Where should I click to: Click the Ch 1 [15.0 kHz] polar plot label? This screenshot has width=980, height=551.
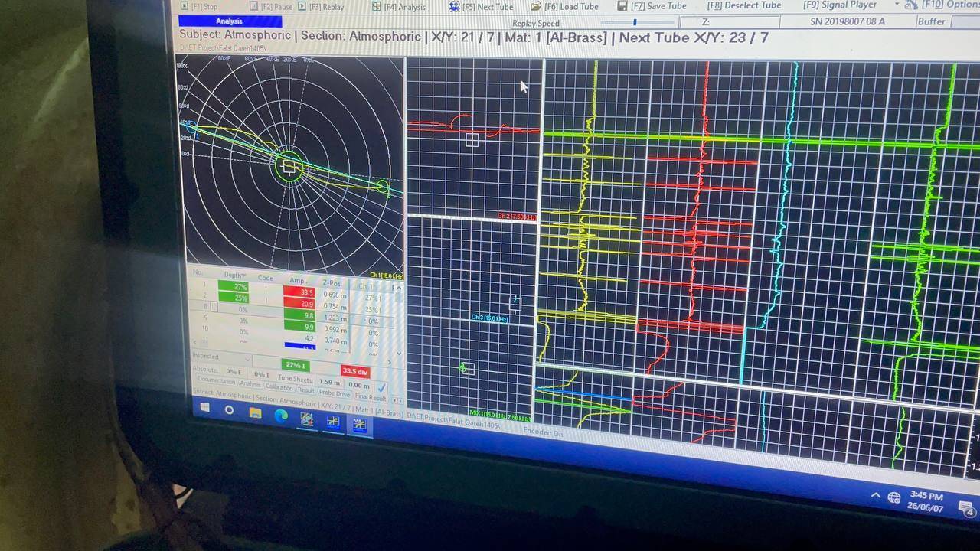(387, 275)
